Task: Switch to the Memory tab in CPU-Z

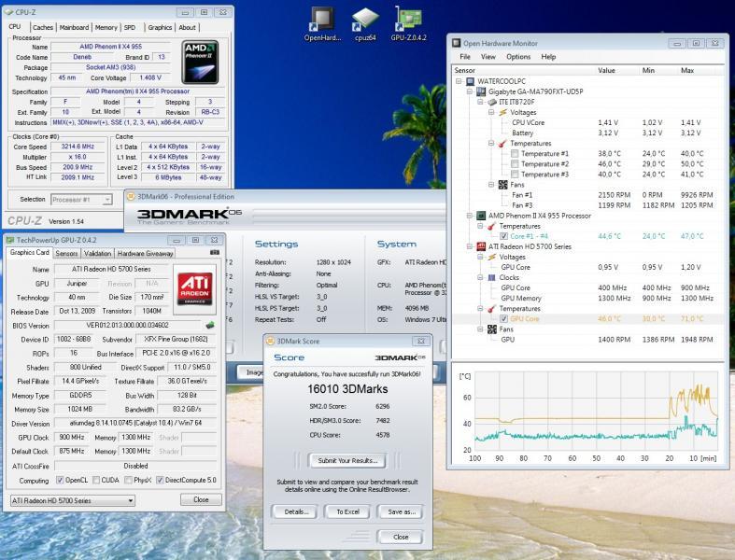Action: coord(106,28)
